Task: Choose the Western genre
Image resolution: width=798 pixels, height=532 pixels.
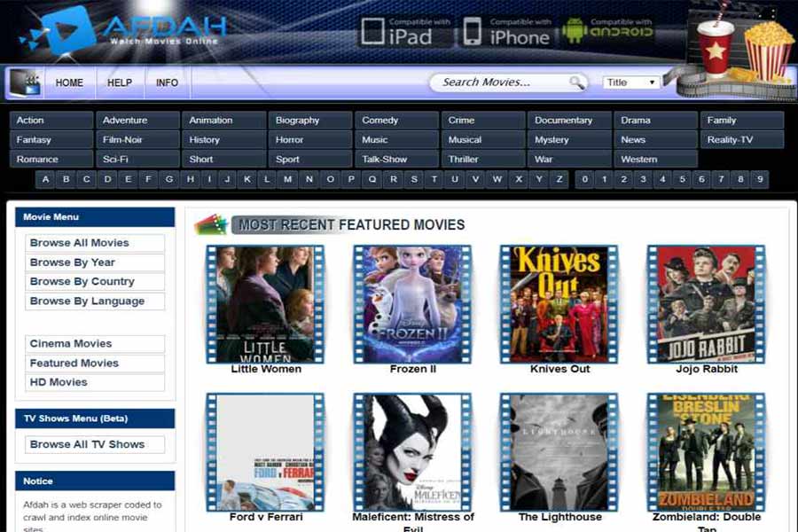Action: pyautogui.click(x=655, y=160)
